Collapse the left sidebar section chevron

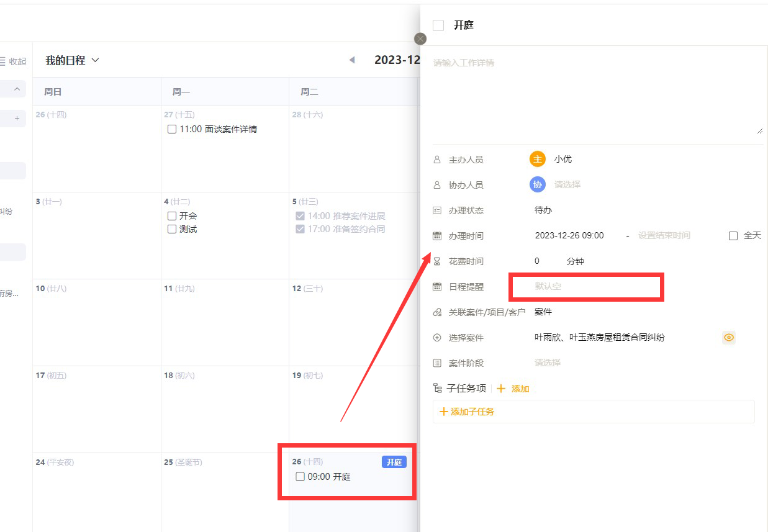(x=17, y=89)
